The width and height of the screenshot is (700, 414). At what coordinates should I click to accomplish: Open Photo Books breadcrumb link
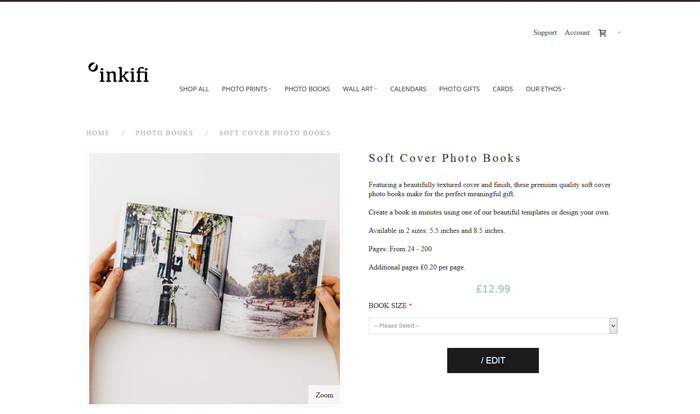pos(164,133)
